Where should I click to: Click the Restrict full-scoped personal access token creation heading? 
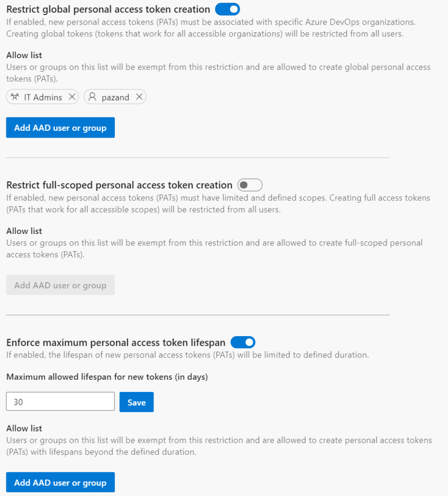[x=119, y=185]
